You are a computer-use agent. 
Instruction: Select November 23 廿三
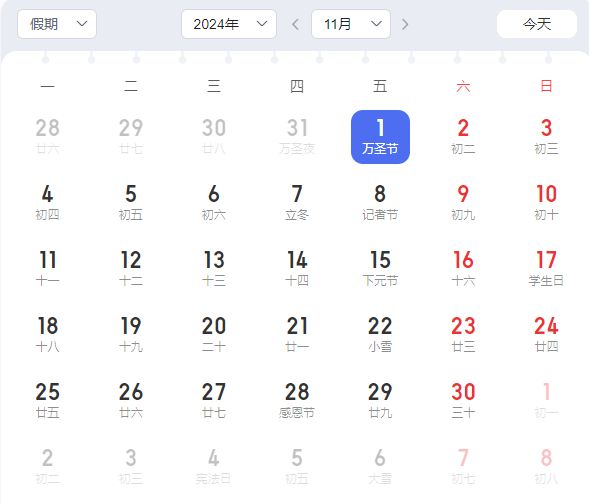pyautogui.click(x=463, y=335)
